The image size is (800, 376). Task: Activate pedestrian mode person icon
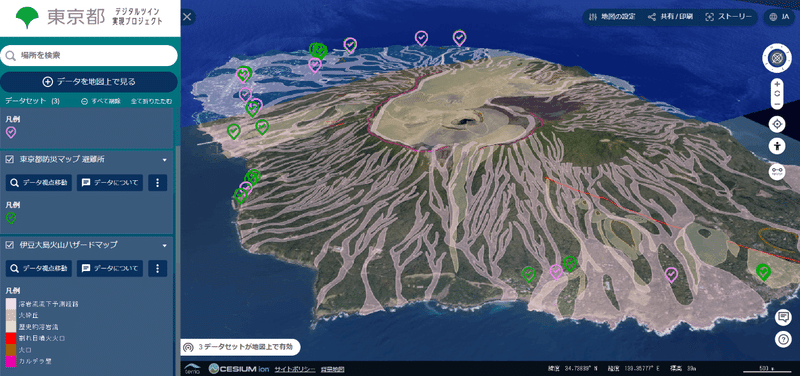pos(777,146)
